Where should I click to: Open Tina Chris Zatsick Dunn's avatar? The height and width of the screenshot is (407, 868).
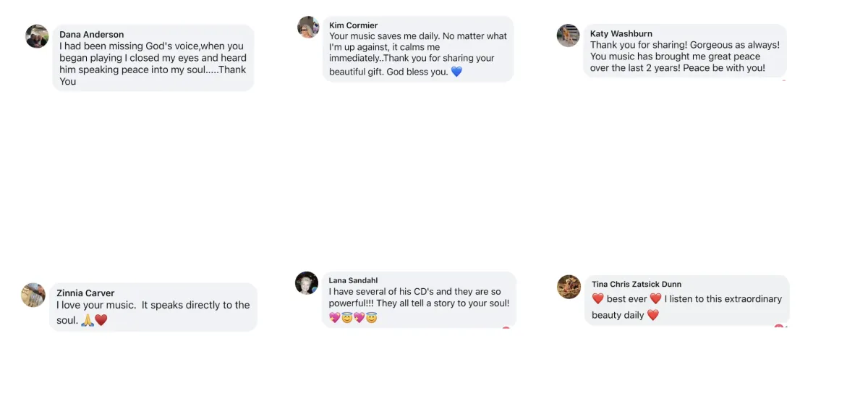pos(569,287)
